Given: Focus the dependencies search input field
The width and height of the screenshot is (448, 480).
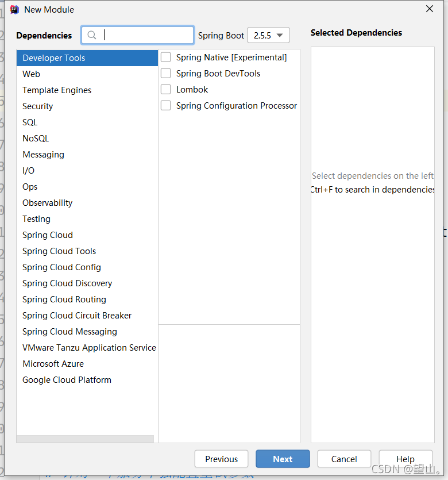Looking at the screenshot, I should click(137, 35).
